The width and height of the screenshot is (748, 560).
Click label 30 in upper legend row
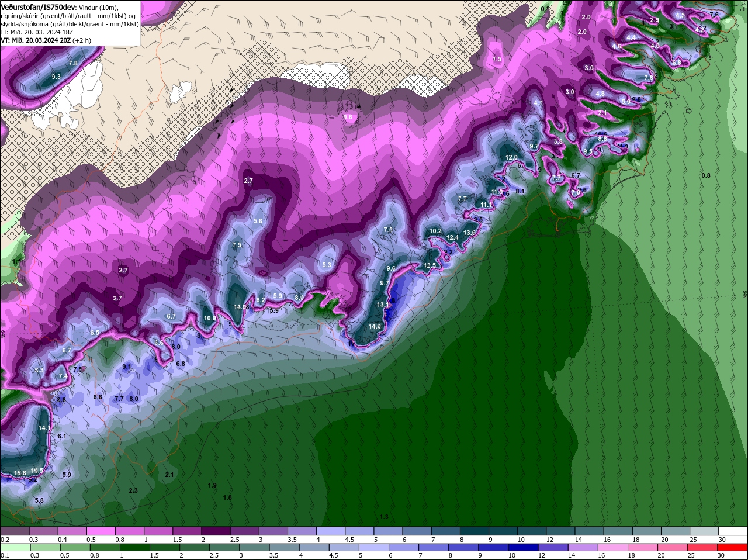(x=721, y=539)
